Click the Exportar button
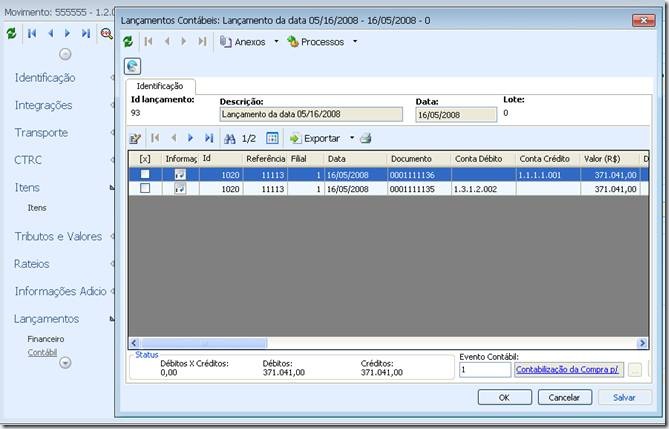Image resolution: width=669 pixels, height=429 pixels. 315,138
